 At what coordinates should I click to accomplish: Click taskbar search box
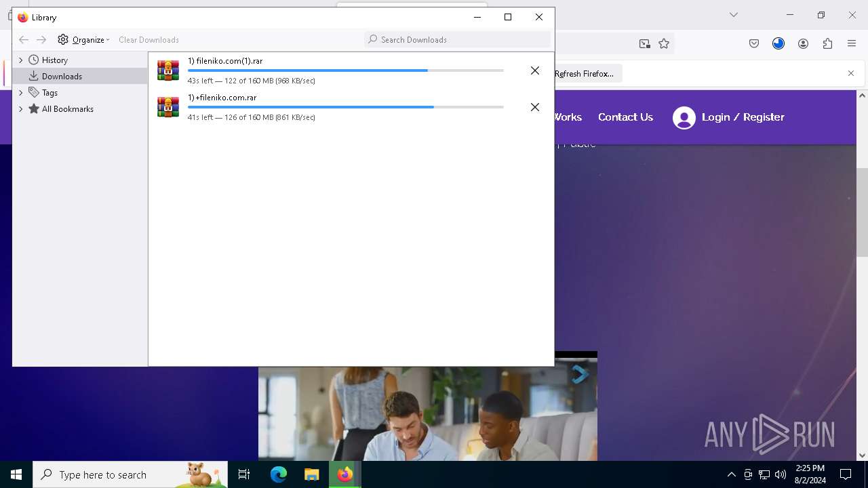click(x=130, y=474)
